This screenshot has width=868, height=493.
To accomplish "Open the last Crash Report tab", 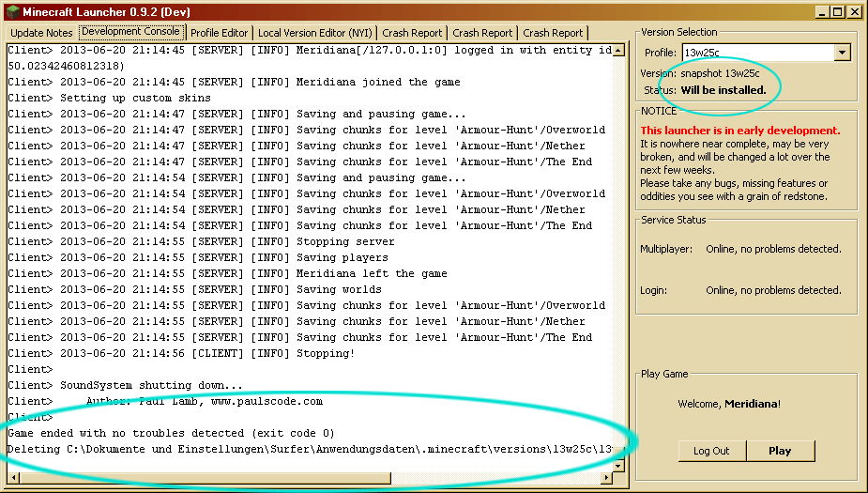I will pos(553,33).
